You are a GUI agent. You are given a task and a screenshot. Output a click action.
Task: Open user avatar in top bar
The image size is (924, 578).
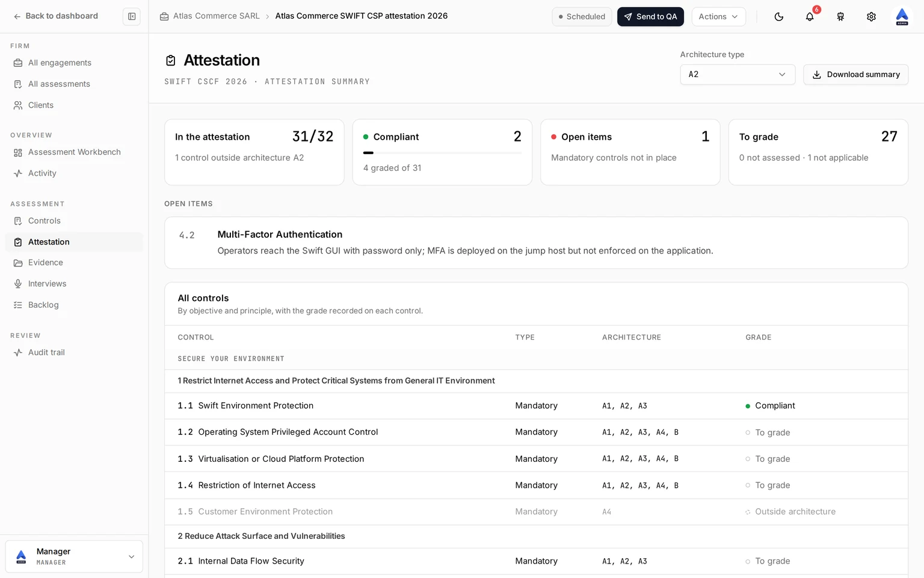point(902,17)
